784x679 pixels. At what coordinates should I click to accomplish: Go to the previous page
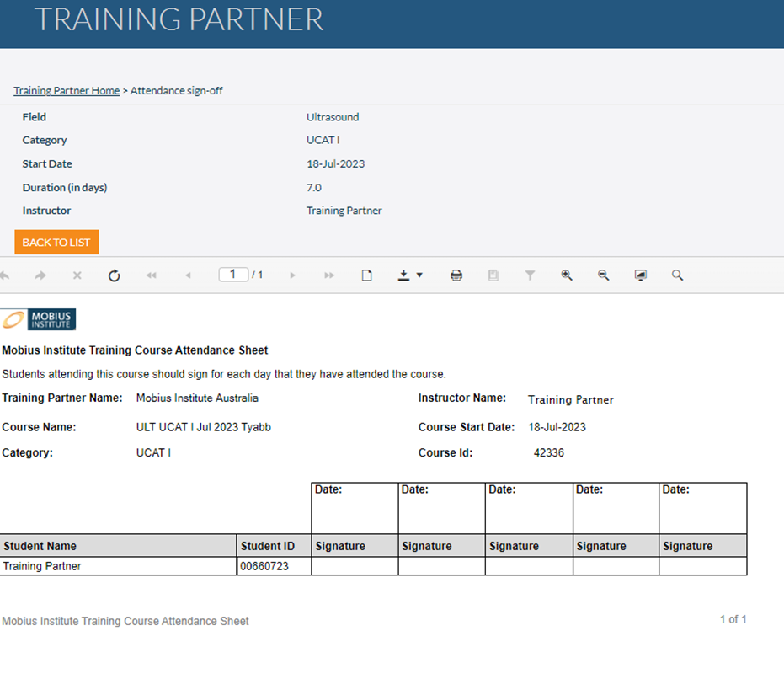(189, 275)
